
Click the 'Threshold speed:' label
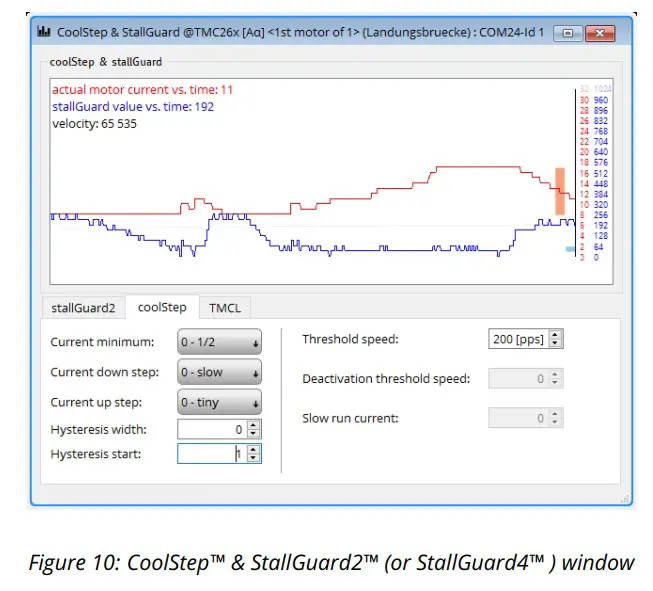tap(351, 339)
